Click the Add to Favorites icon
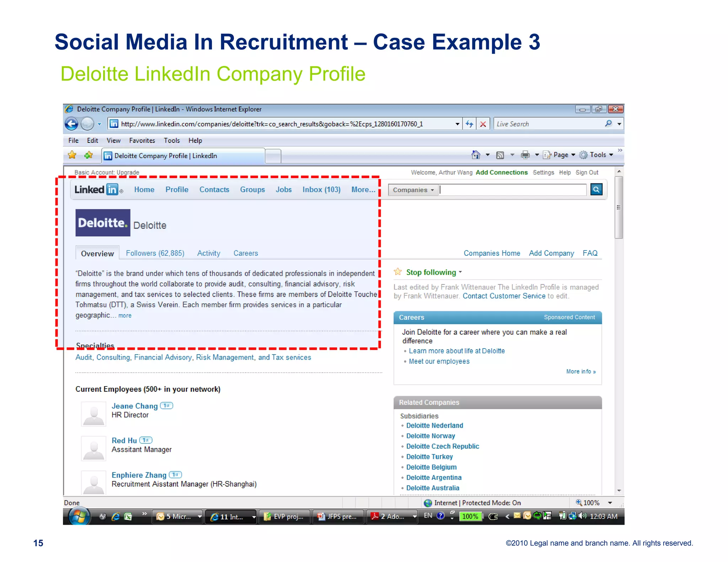Image resolution: width=728 pixels, height=562 pixels. [89, 155]
